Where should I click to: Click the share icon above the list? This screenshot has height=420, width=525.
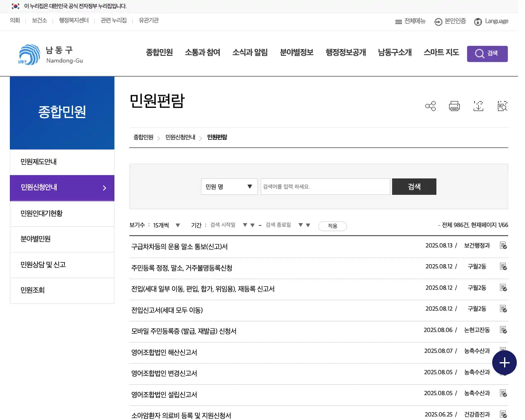pos(430,106)
